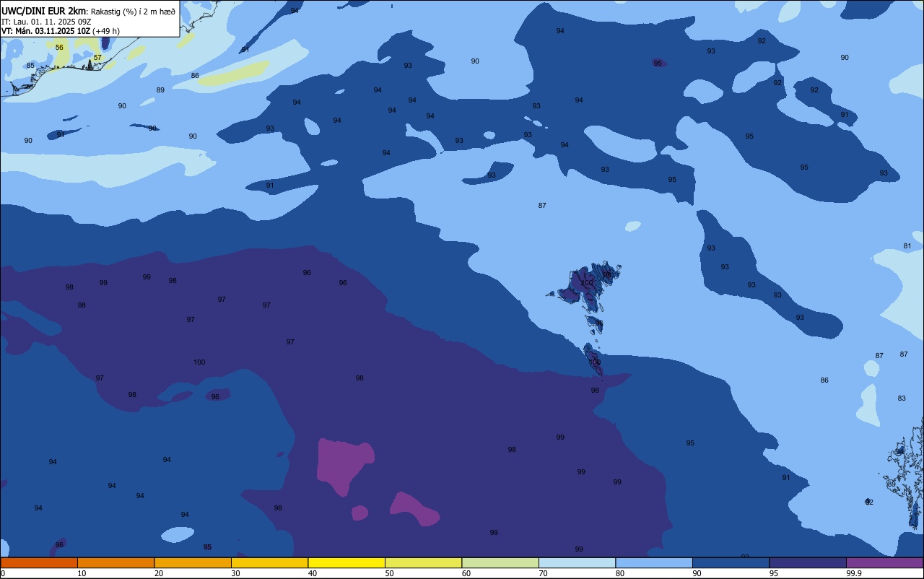Pick the legend tick label 80
The height and width of the screenshot is (579, 924).
[620, 573]
